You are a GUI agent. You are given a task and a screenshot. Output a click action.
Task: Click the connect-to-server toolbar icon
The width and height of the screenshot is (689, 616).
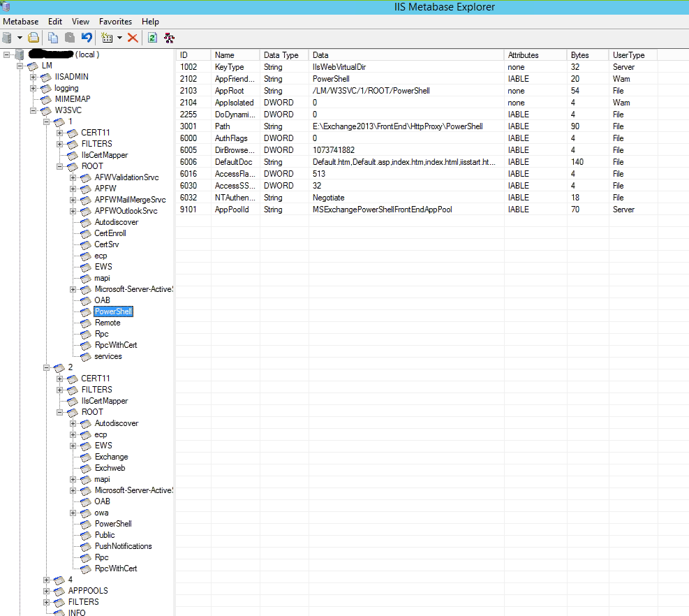(7, 38)
